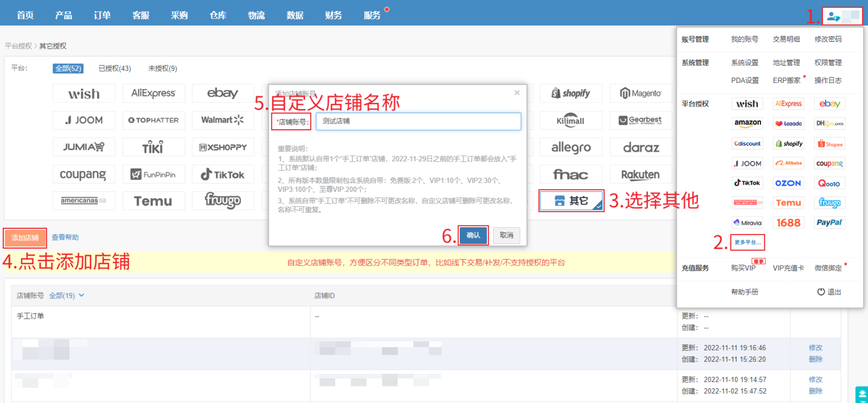Select the Coupang platform tile

pos(84,174)
